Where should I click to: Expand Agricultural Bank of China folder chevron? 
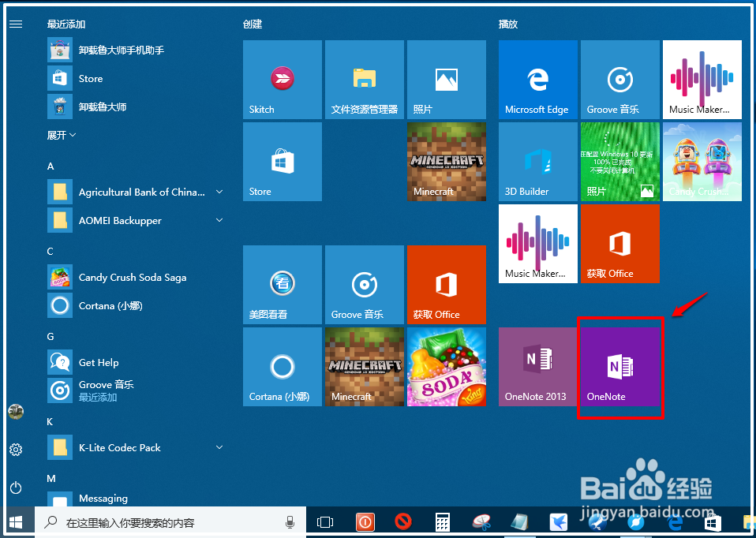[219, 192]
